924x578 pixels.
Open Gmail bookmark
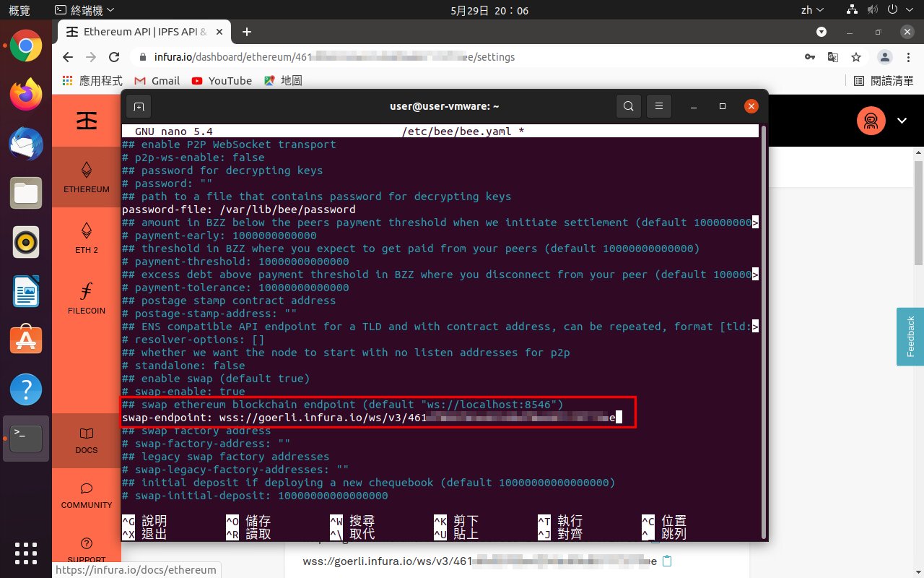157,81
